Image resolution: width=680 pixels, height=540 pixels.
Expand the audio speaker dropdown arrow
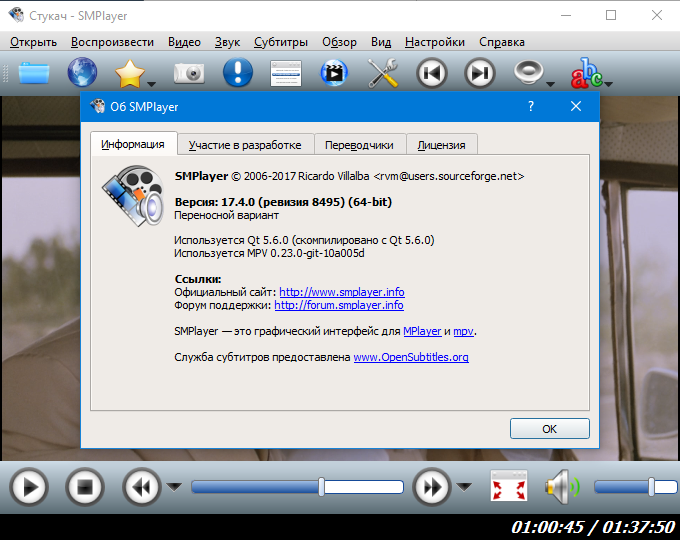(x=550, y=84)
